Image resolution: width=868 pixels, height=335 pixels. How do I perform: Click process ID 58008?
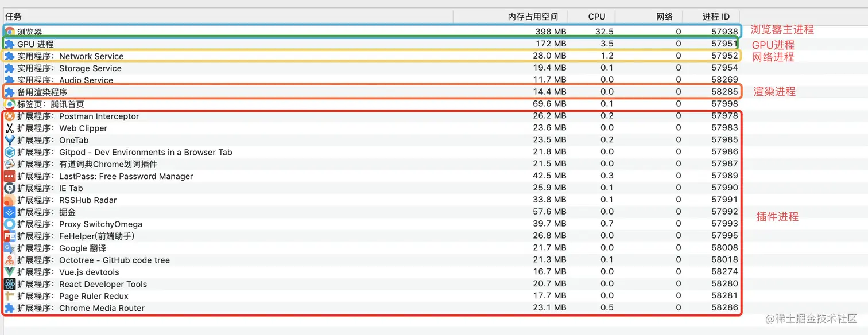coord(724,248)
